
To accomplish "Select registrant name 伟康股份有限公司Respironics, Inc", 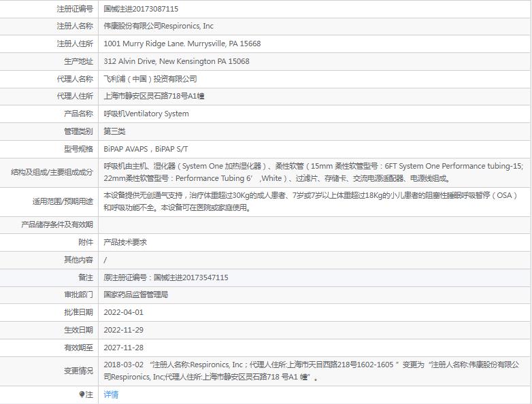I will 159,26.
